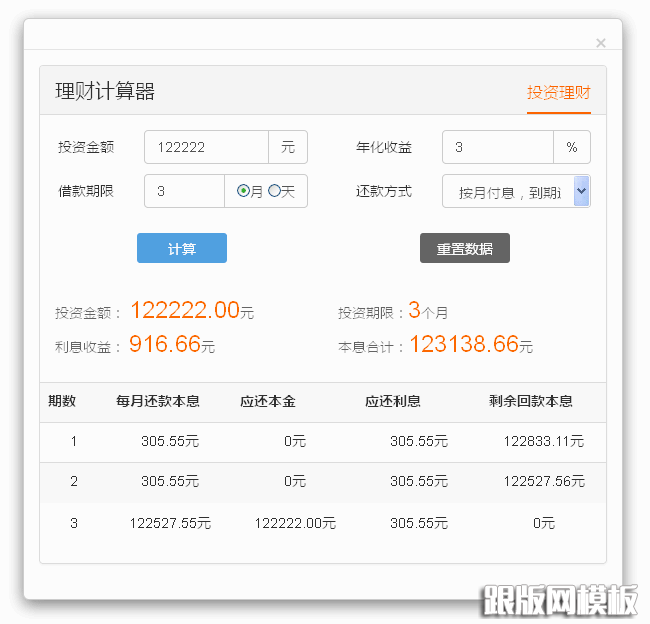
Task: Click the 期数 column header
Action: (x=62, y=401)
